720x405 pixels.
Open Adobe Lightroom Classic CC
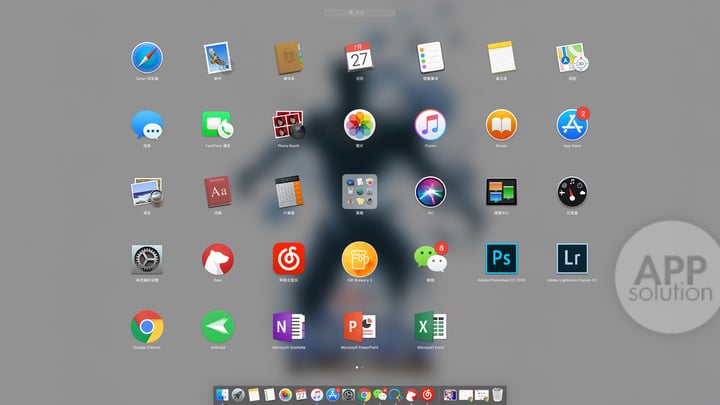pos(572,259)
